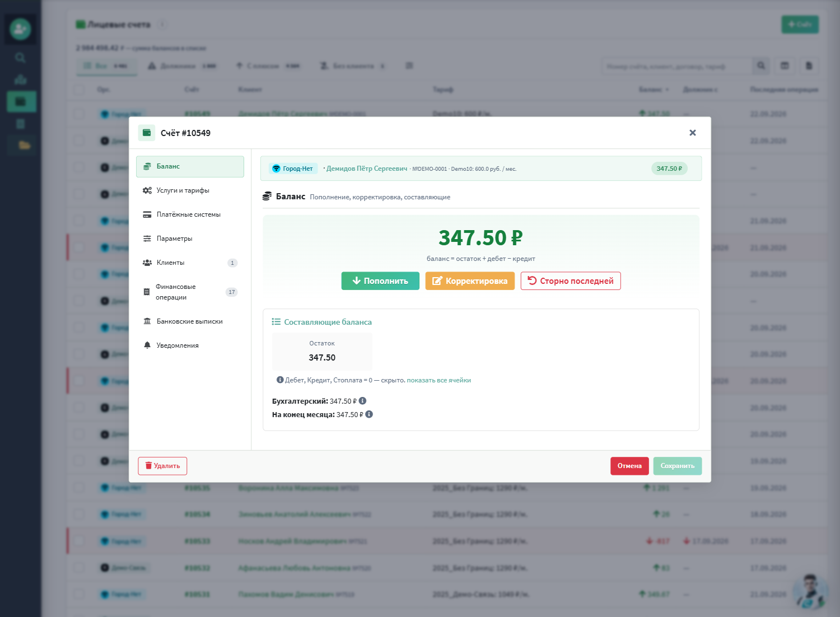Click the Сохранить button
Viewport: 840px width, 617px height.
coord(677,466)
